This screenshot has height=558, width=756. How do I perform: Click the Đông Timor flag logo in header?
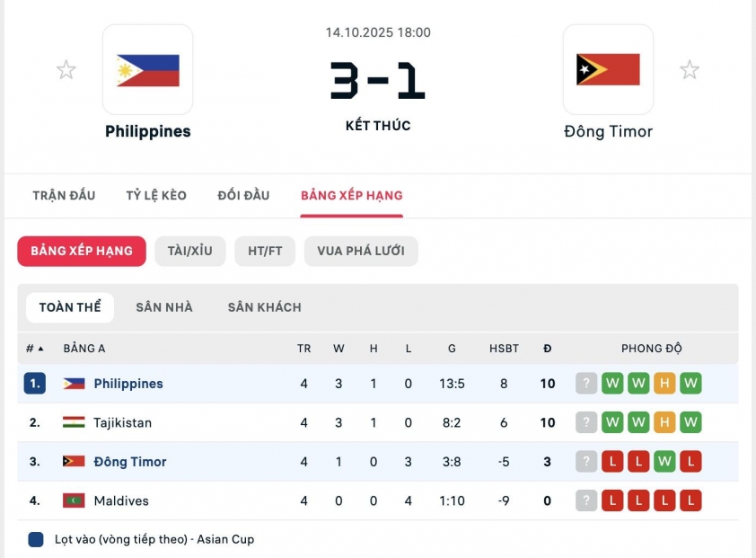coord(608,69)
